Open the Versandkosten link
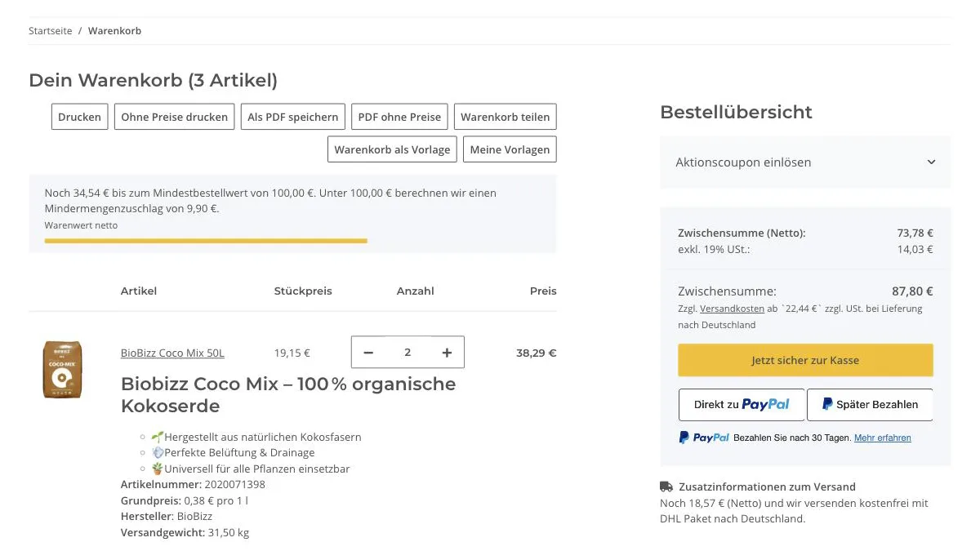The width and height of the screenshot is (980, 551). [732, 309]
